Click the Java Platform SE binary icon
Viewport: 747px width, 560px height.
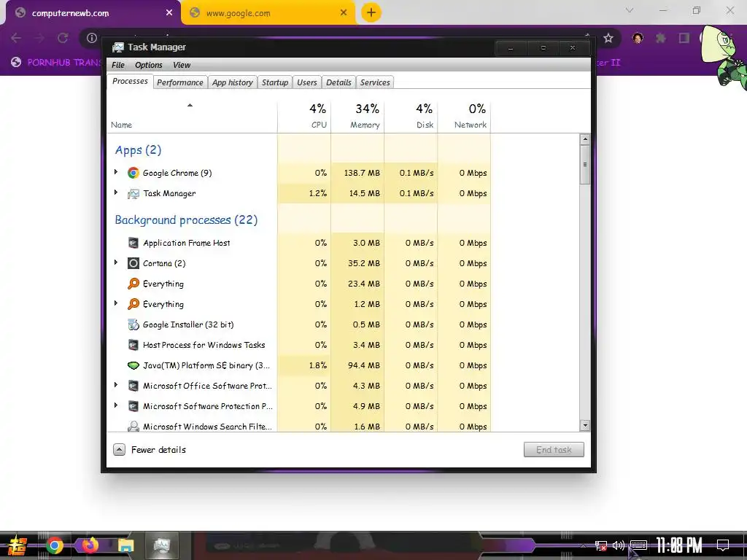(133, 366)
